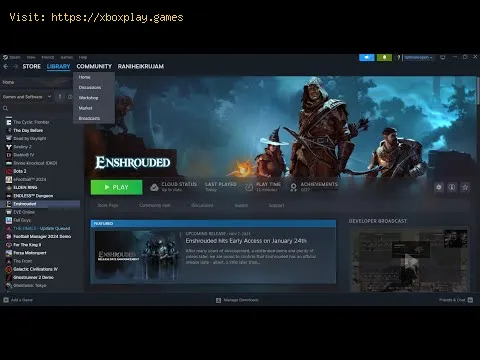Choose Discussions in Community dropdown
This screenshot has height=360, width=480.
pos(90,87)
